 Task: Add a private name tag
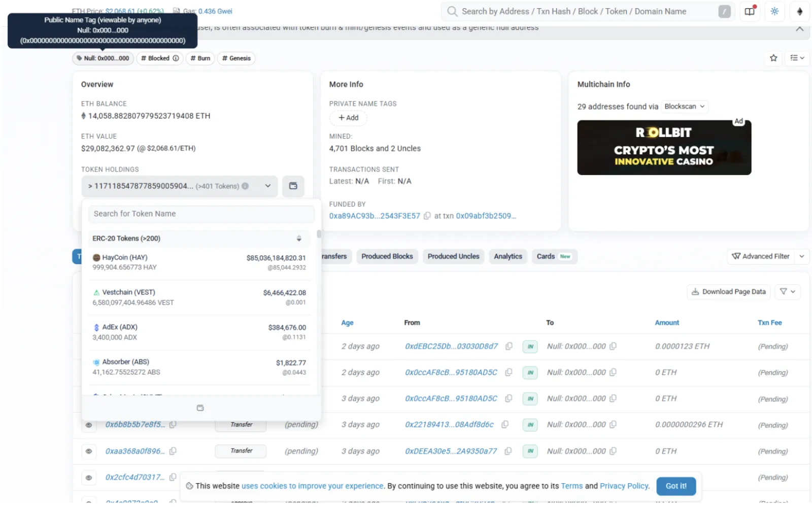(348, 118)
